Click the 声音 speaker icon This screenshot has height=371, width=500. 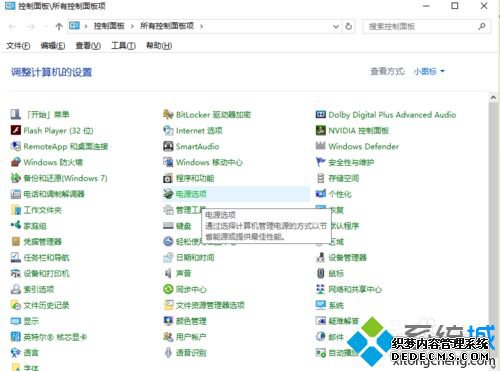coord(168,273)
